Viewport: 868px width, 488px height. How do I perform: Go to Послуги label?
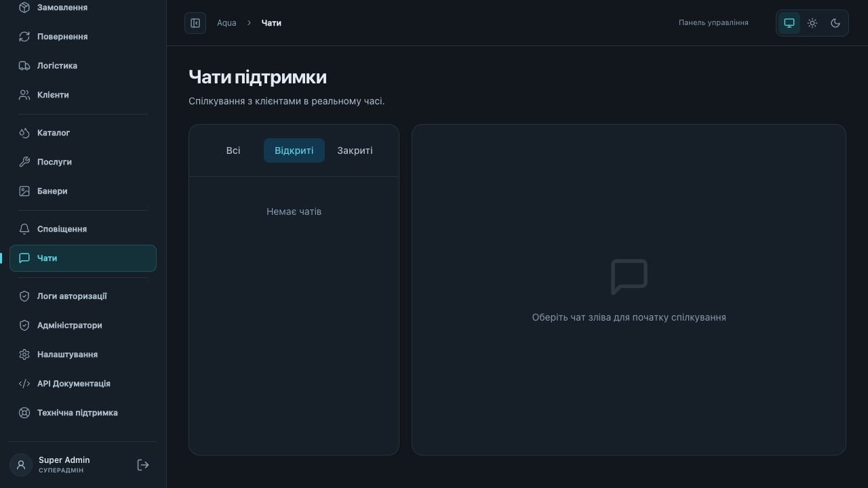pos(54,162)
